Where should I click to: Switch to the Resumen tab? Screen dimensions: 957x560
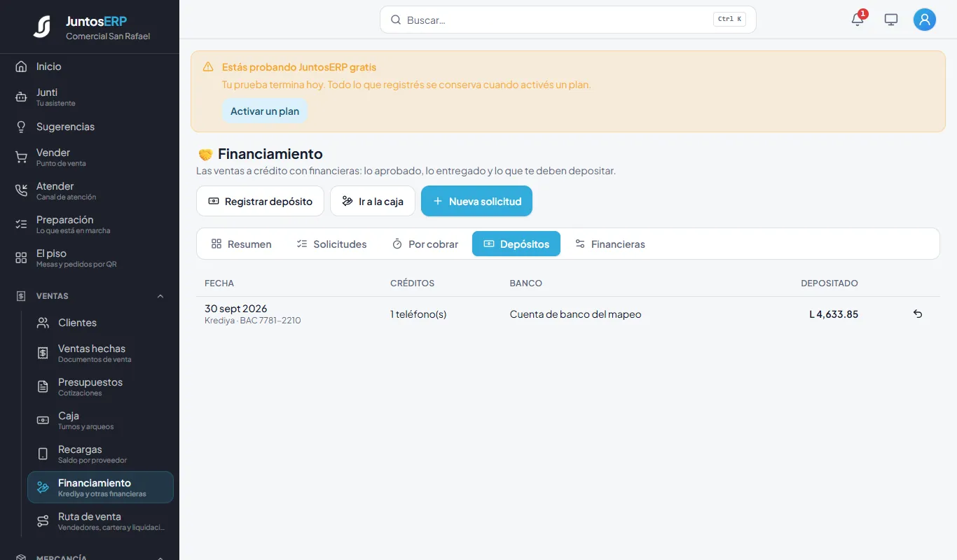pyautogui.click(x=241, y=244)
